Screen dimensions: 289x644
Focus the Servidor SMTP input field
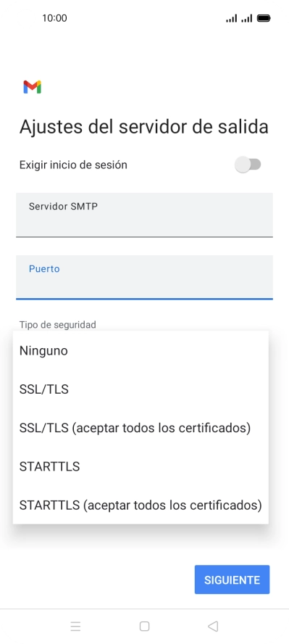coord(144,215)
